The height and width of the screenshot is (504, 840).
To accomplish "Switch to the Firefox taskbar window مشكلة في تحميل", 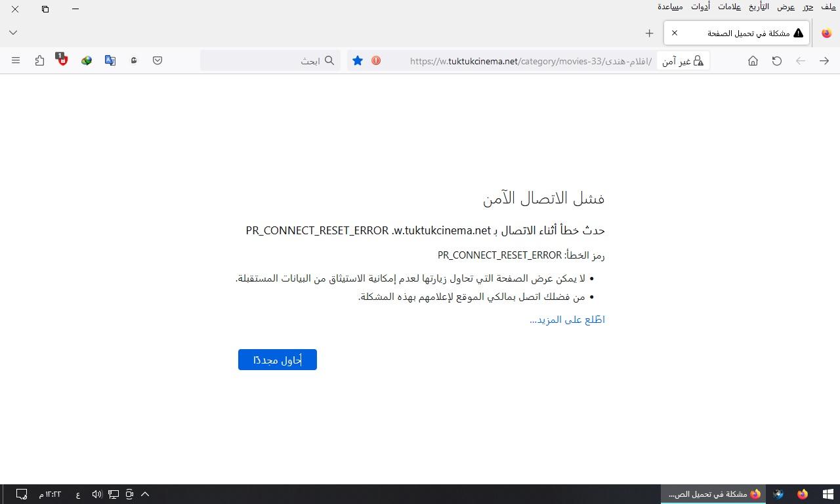I will click(x=713, y=494).
